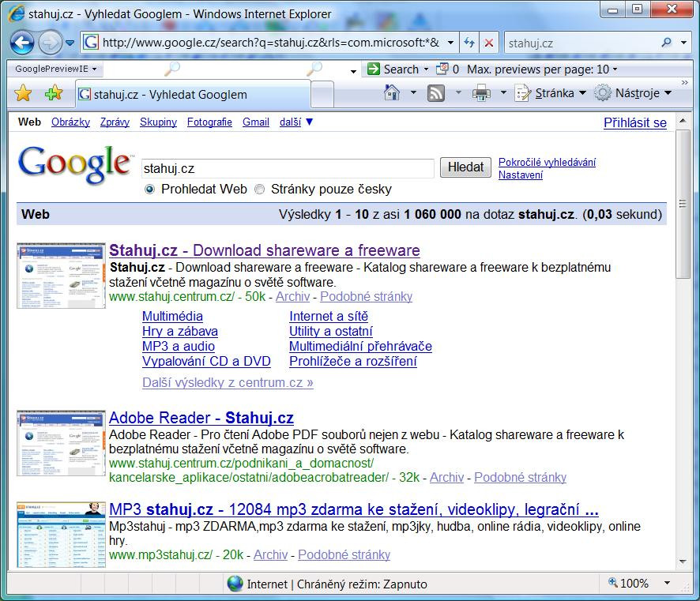Image resolution: width=700 pixels, height=601 pixels.
Task: Open the Multimédia sitelink
Action: 172,317
